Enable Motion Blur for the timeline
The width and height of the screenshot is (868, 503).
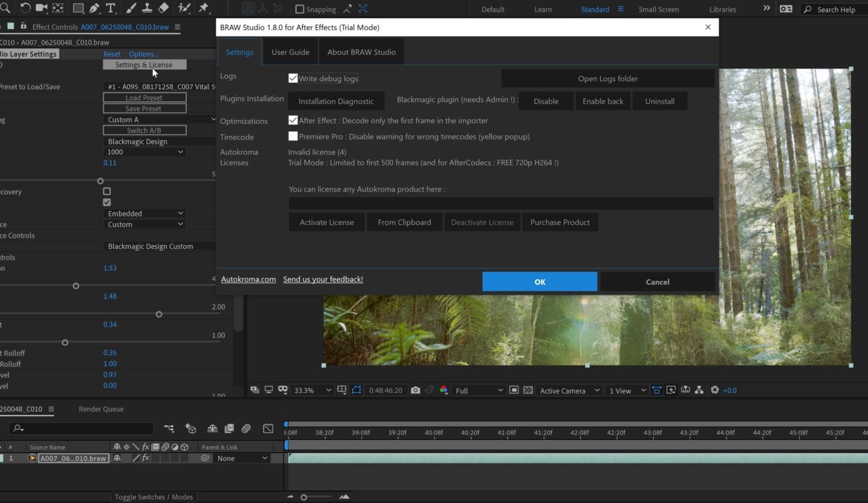pos(246,428)
